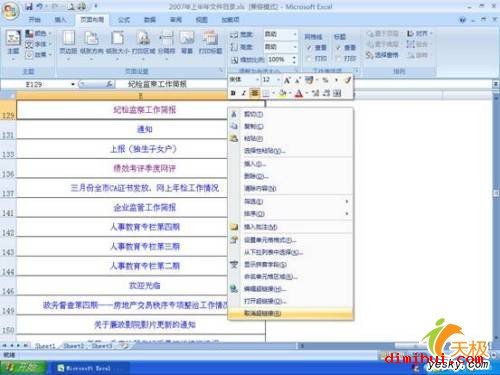Click Increase Decimal icon in mini toolbar

pos(315,93)
